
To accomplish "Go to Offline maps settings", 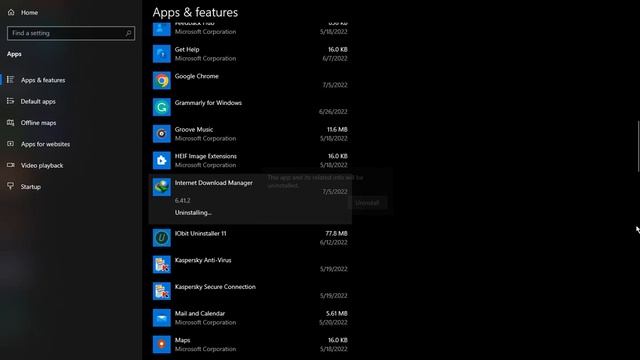I will click(x=38, y=122).
